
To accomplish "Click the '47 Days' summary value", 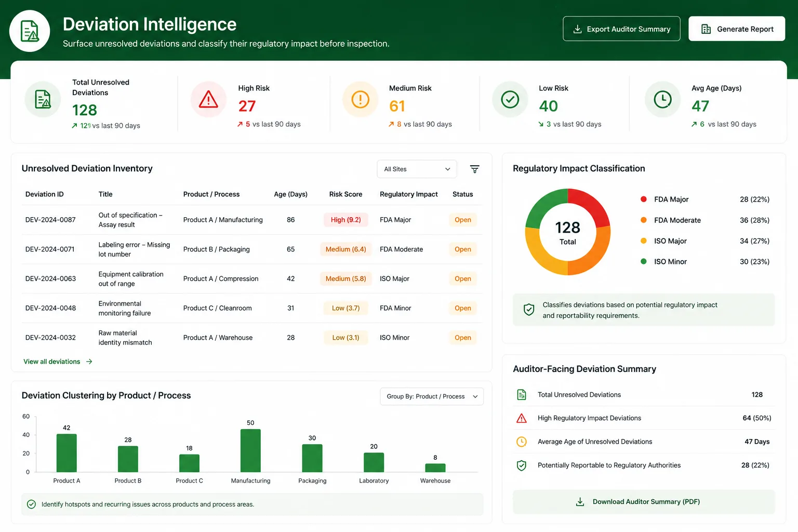I will point(757,442).
